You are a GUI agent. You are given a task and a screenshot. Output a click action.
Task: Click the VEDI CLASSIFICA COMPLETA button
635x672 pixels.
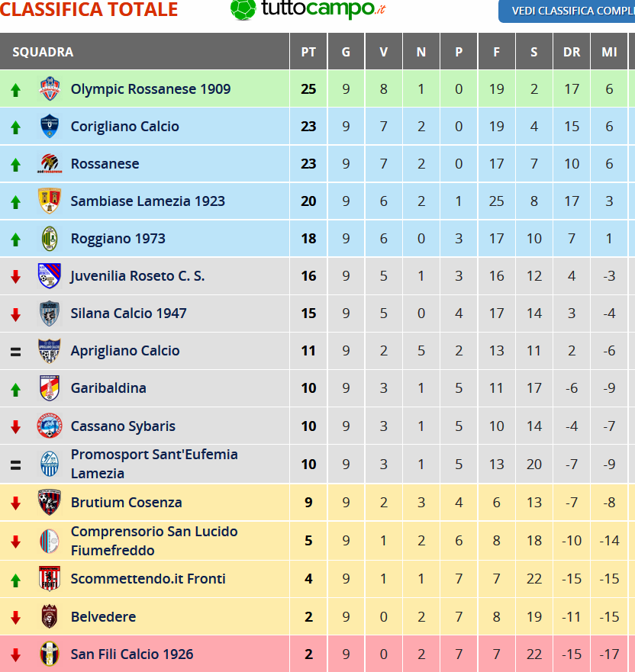tap(567, 11)
